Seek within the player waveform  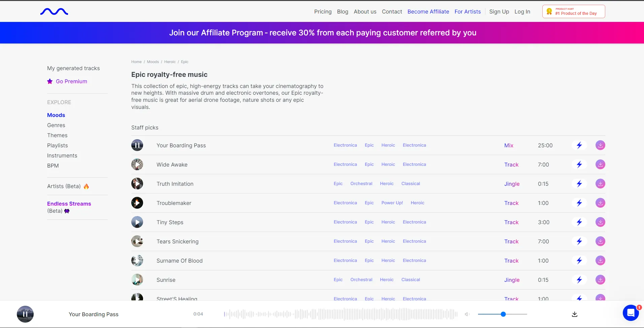point(341,314)
